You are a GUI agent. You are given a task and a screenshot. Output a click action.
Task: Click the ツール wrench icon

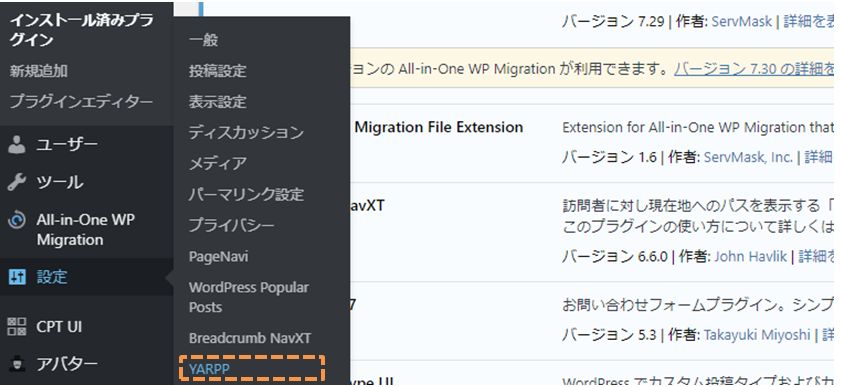pos(17,182)
